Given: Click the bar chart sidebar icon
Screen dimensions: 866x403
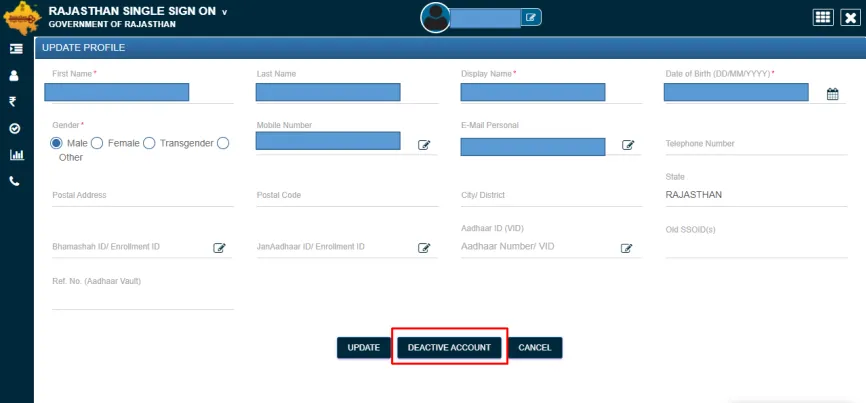Looking at the screenshot, I should [15, 155].
